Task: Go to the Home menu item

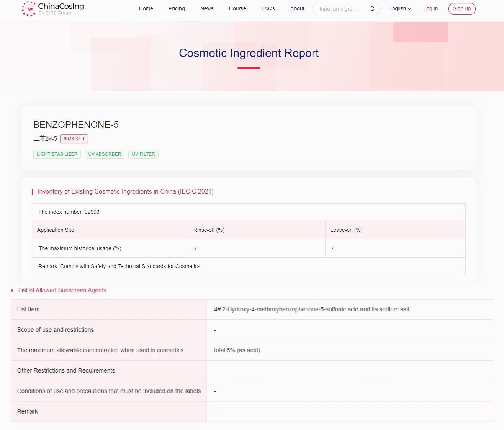Action: (146, 8)
